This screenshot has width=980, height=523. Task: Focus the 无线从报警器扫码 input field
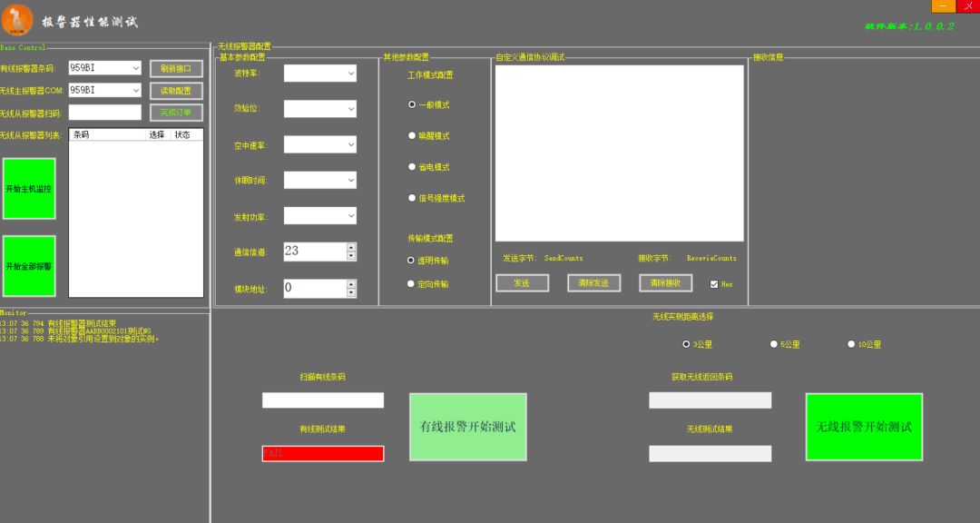point(105,113)
